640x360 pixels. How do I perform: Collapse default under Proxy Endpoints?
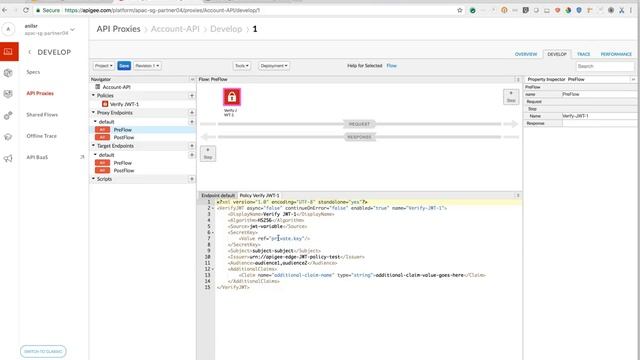[96, 122]
